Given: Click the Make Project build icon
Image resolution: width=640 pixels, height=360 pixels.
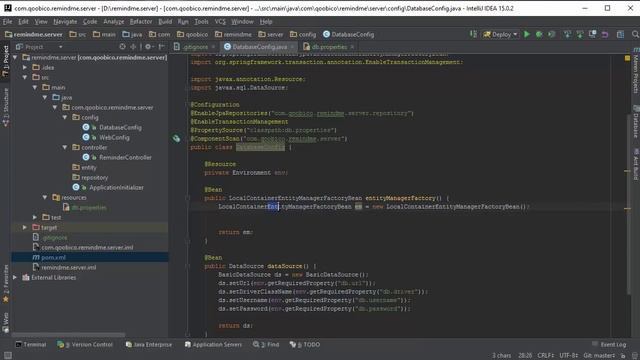Looking at the screenshot, I should (473, 34).
